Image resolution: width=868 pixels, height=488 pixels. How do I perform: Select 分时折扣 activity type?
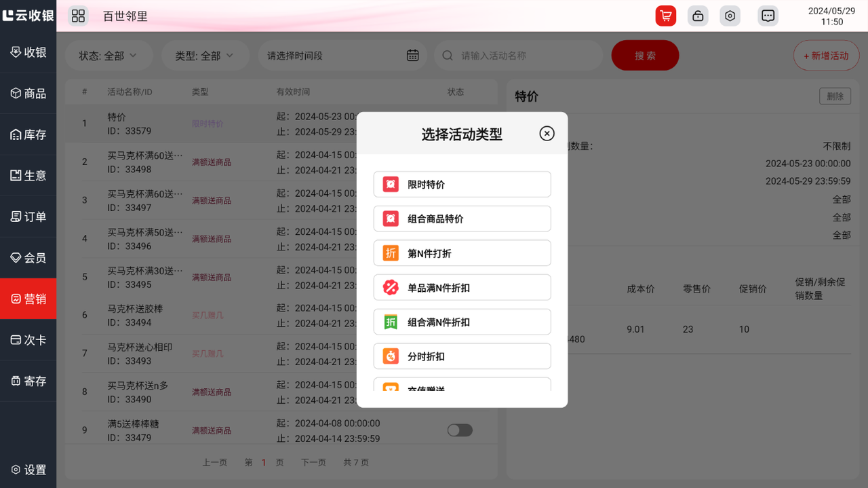[462, 356]
